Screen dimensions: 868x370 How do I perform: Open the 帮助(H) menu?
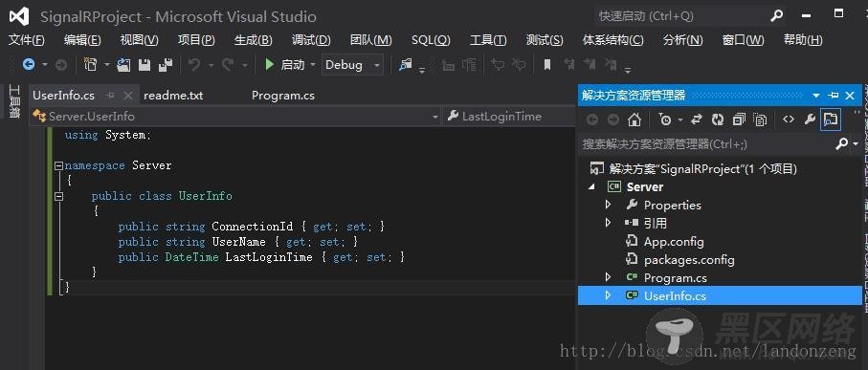click(x=803, y=40)
